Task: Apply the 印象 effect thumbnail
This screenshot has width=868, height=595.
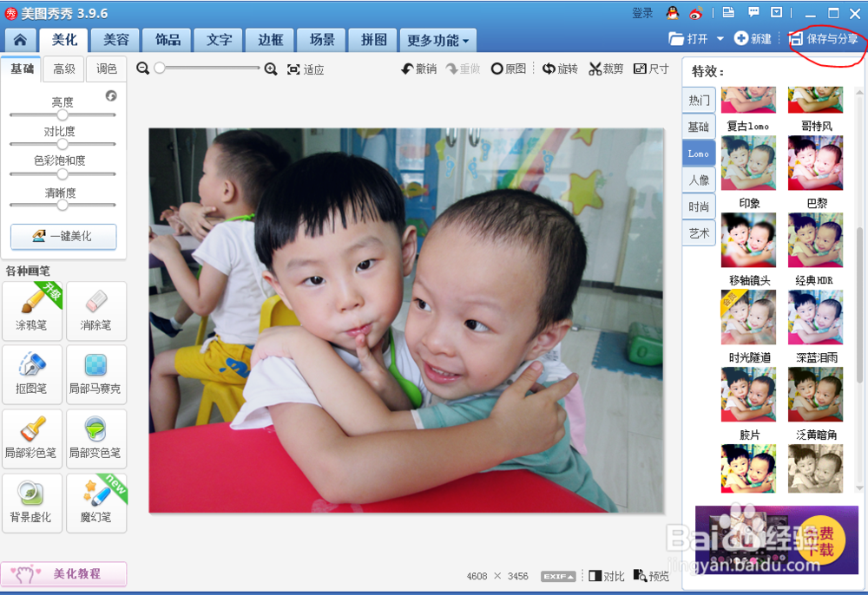Action: click(748, 163)
